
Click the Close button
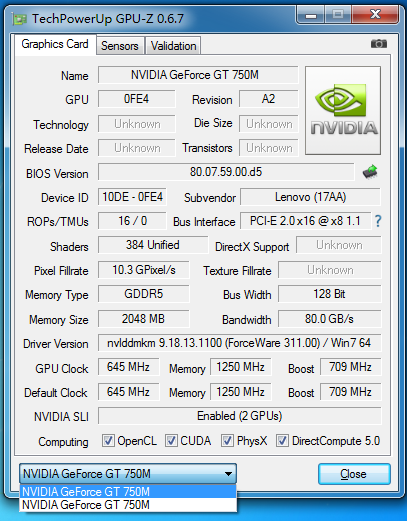[354, 474]
